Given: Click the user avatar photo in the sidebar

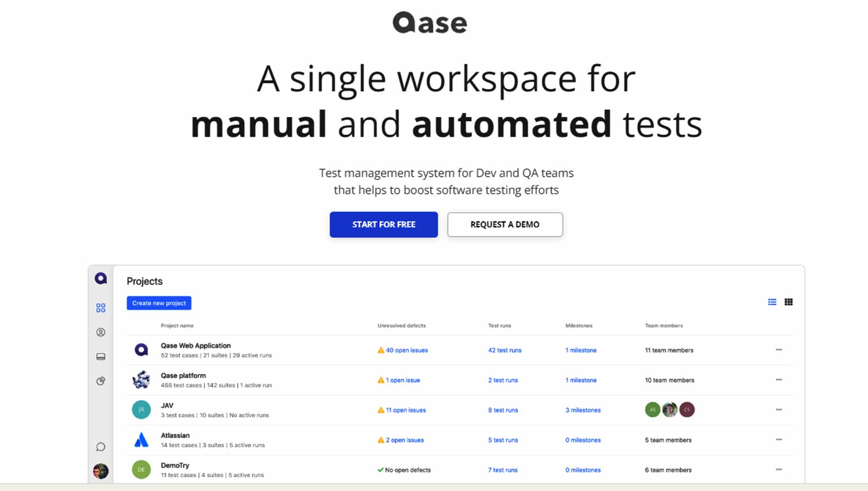Looking at the screenshot, I should [x=101, y=471].
